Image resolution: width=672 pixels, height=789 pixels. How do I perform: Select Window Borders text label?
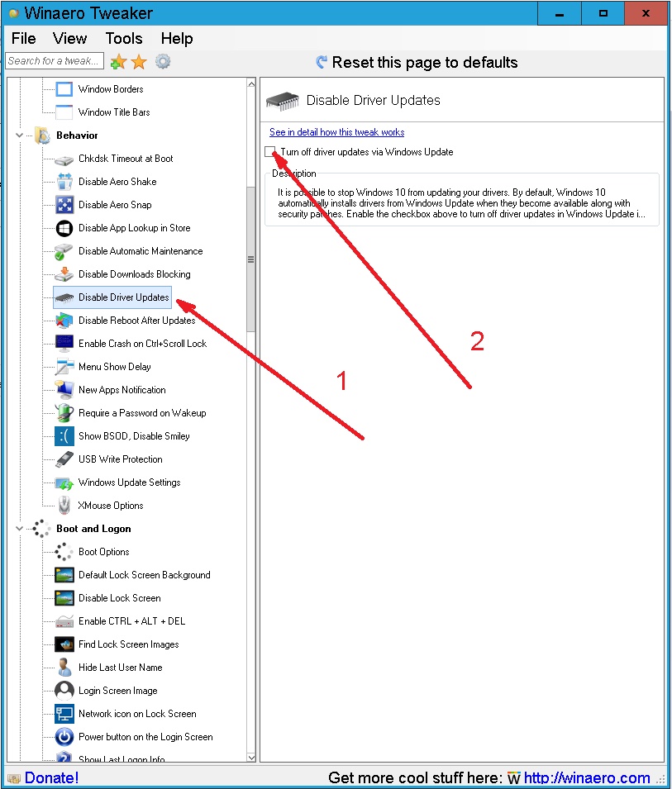point(111,89)
